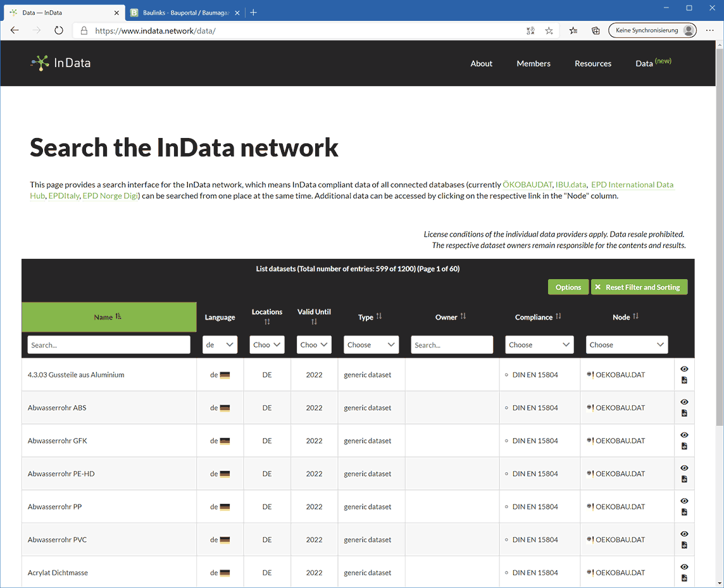
Task: Open collections icon in browser toolbar
Action: (596, 30)
